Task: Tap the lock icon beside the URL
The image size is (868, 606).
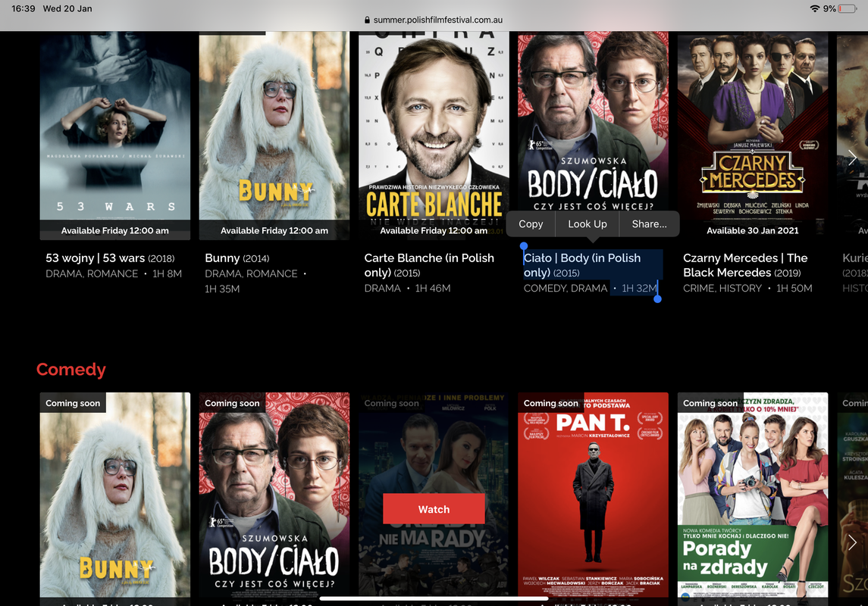Action: click(x=367, y=20)
